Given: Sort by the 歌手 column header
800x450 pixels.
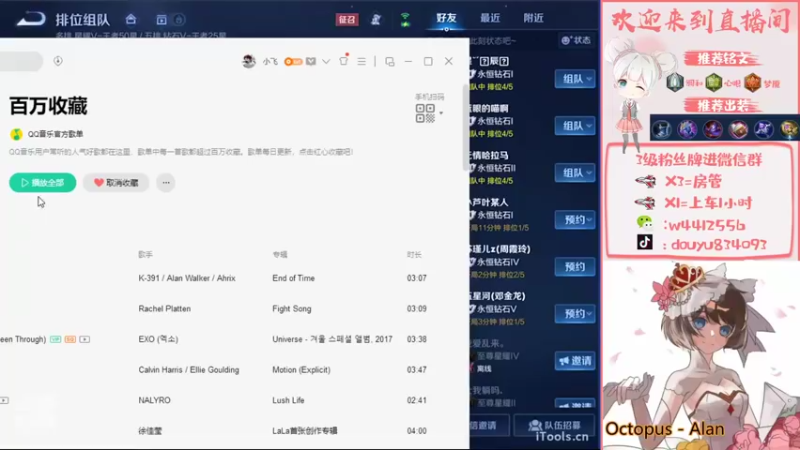Looking at the screenshot, I should [145, 255].
